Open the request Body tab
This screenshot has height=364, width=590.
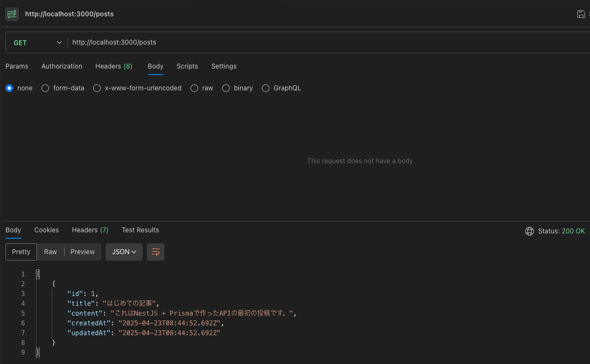click(156, 66)
